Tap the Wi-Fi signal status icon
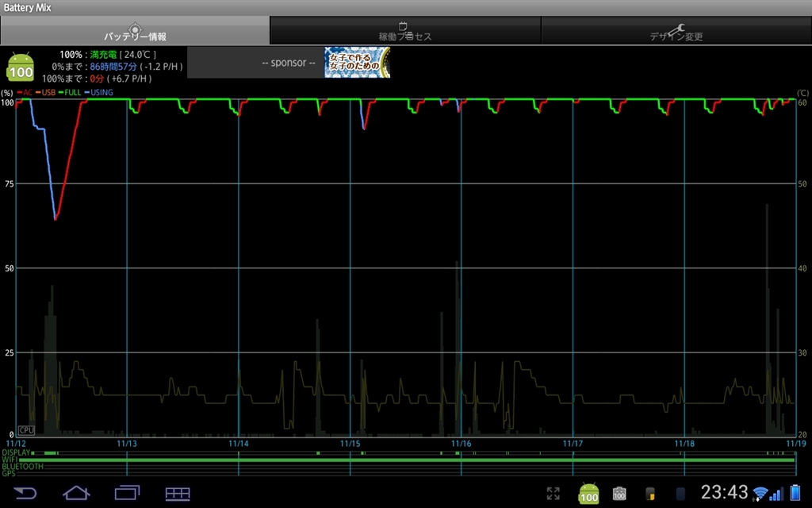The image size is (812, 508). point(761,494)
